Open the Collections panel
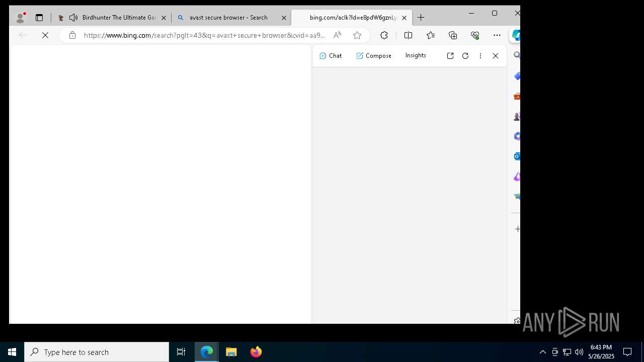This screenshot has width=644, height=362. click(453, 35)
